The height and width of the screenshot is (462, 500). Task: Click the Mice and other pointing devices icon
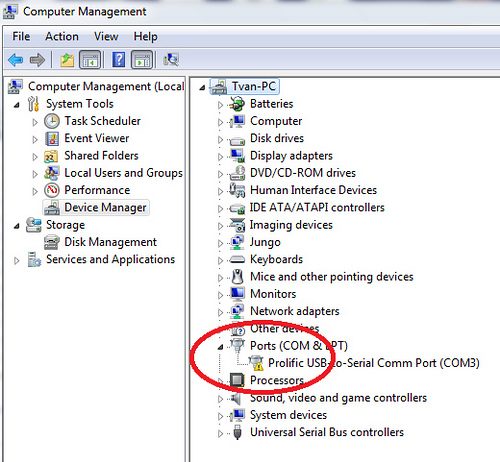tap(237, 277)
